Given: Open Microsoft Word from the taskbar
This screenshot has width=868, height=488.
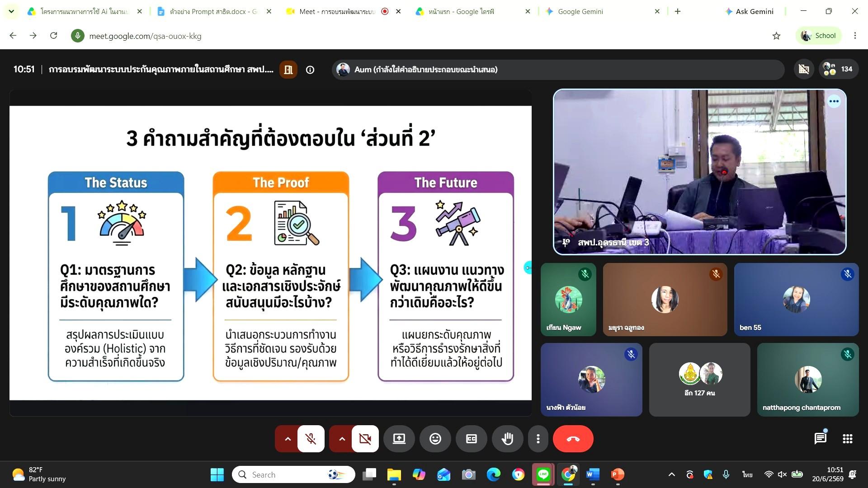Looking at the screenshot, I should [x=592, y=474].
